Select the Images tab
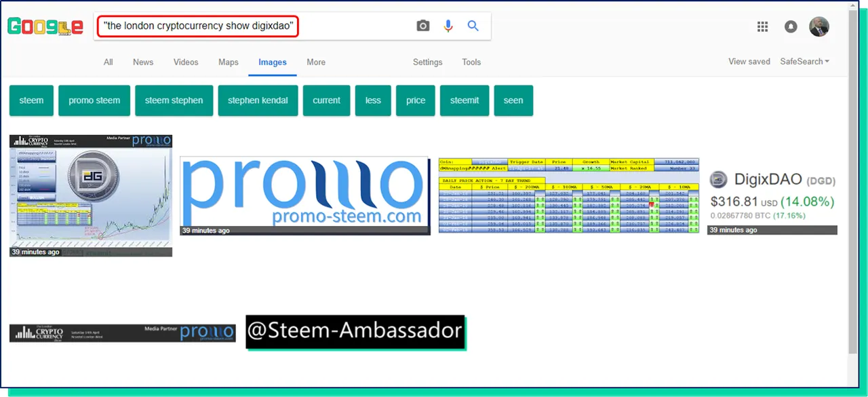Screen dimensions: 868x397 (x=273, y=62)
